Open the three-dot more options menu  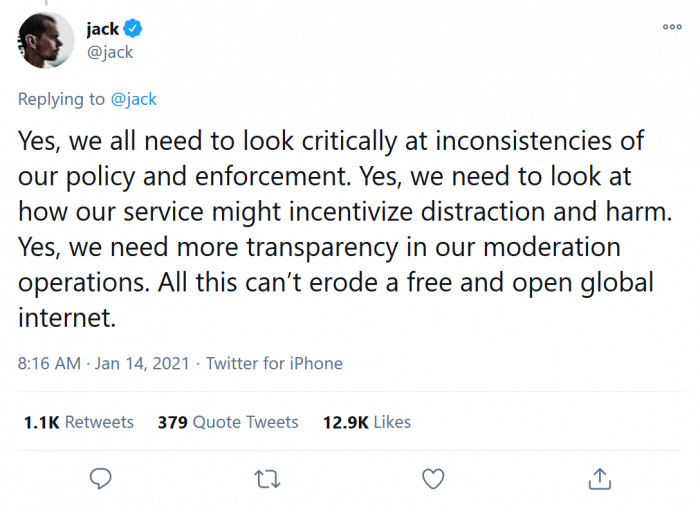click(672, 27)
